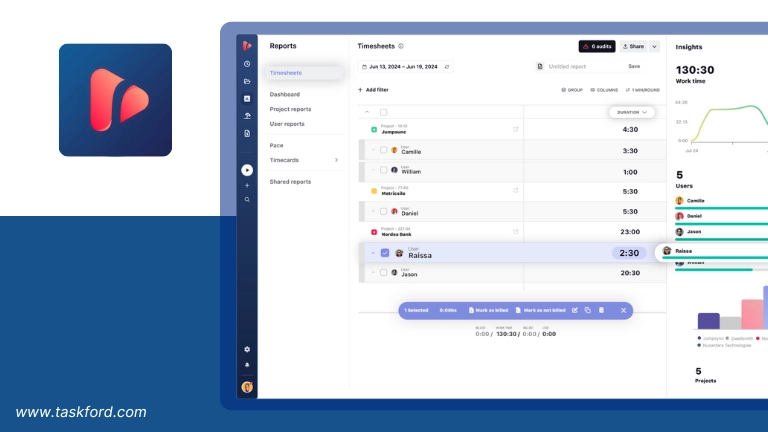The image size is (768, 432).
Task: Click the Columns option
Action: click(x=604, y=90)
